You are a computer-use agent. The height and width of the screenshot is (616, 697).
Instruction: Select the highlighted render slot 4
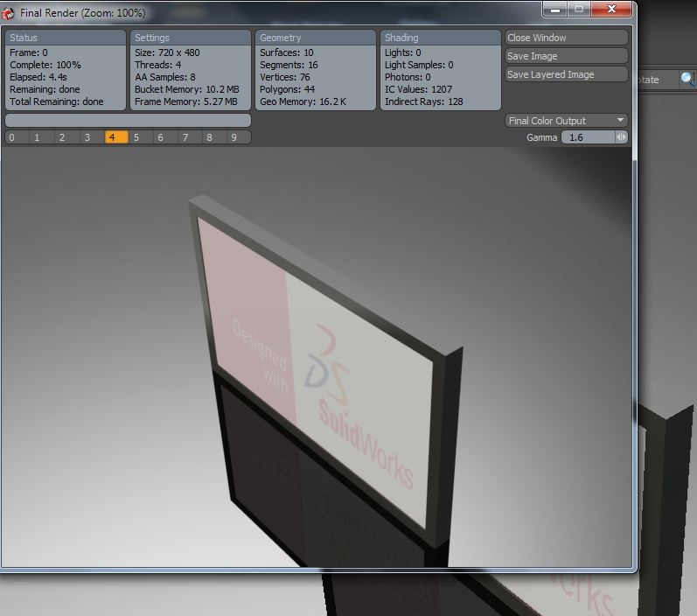[116, 137]
